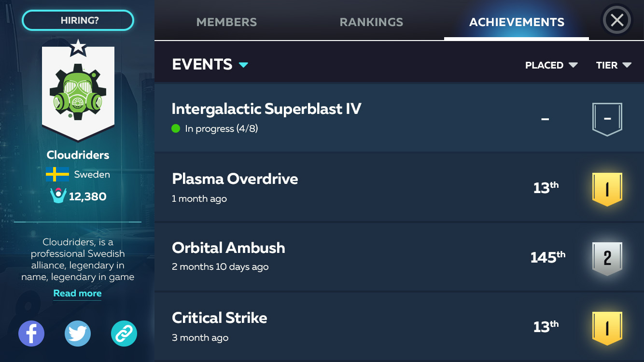Open the alliance's Facebook page icon
Image resolution: width=644 pixels, height=362 pixels.
(31, 334)
